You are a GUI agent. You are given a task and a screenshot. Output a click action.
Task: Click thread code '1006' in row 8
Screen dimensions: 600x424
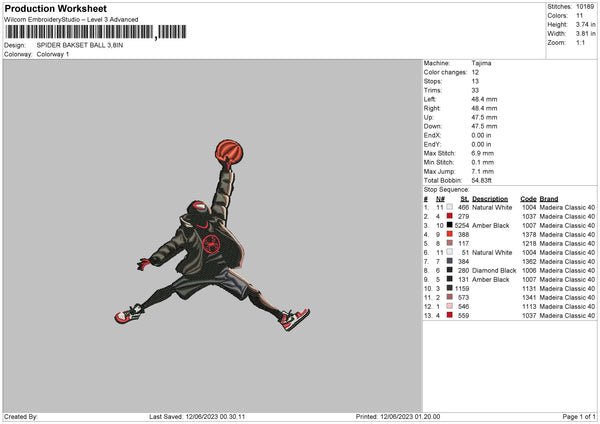529,271
